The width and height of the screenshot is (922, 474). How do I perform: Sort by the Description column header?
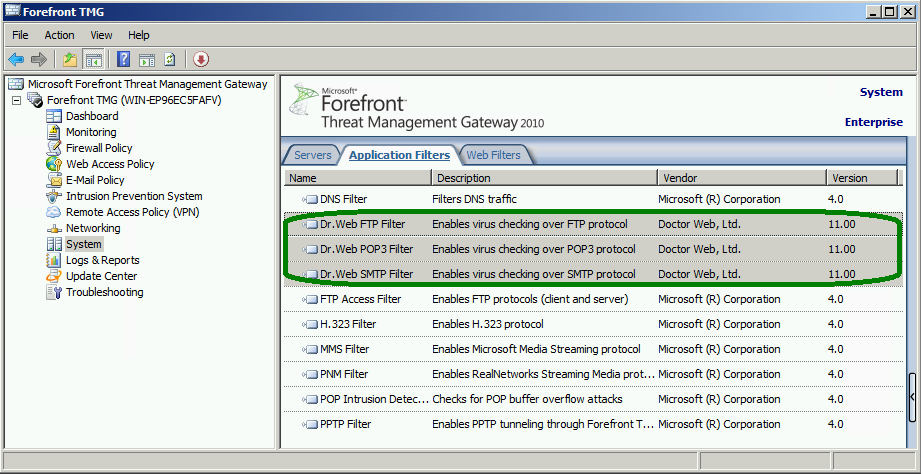[x=544, y=178]
